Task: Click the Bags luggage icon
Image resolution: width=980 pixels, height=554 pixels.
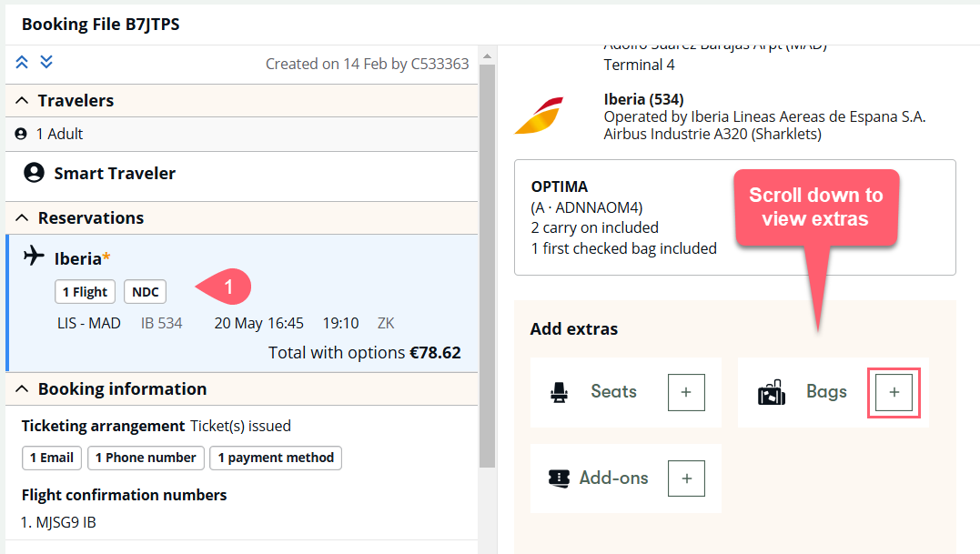Action: click(x=772, y=392)
